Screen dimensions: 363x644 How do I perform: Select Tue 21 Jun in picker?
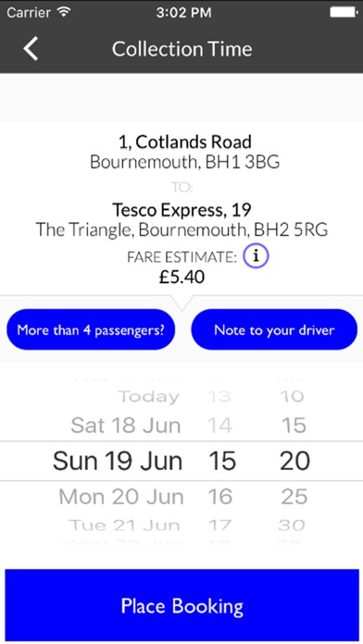pos(124,525)
